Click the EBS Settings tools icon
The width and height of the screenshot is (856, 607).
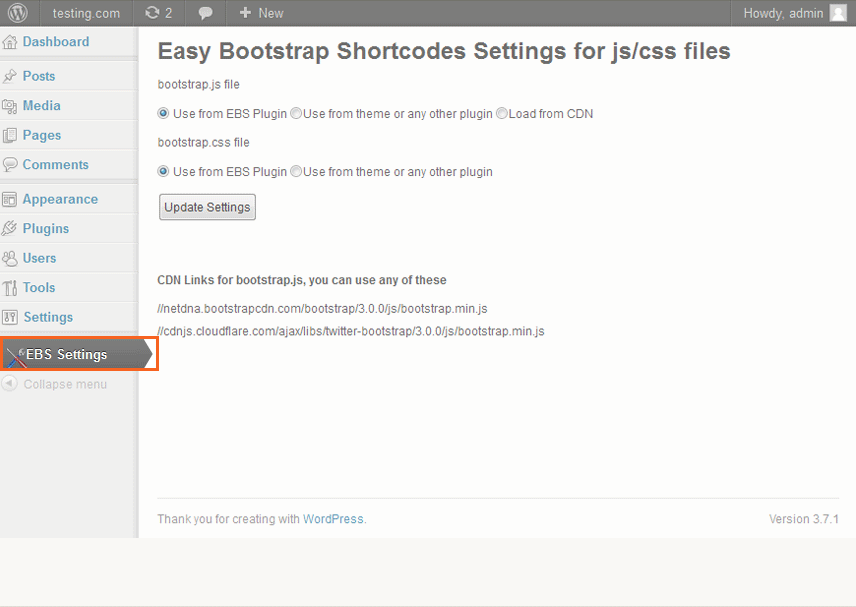pos(16,356)
